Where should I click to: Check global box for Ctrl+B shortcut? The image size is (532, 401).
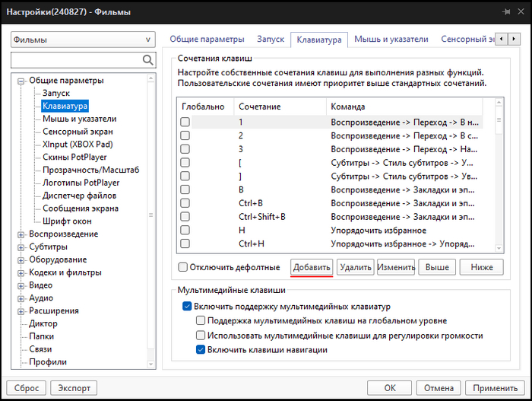point(185,204)
